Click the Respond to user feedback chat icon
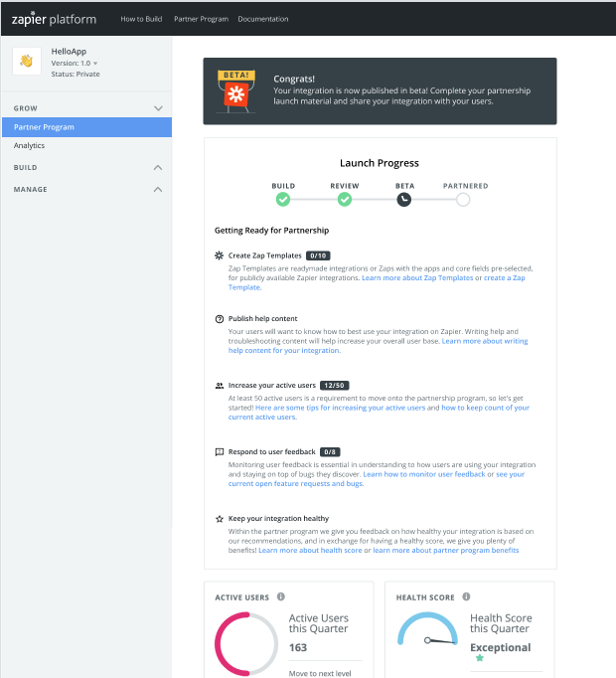Screen dimensions: 616x678 (x=220, y=451)
